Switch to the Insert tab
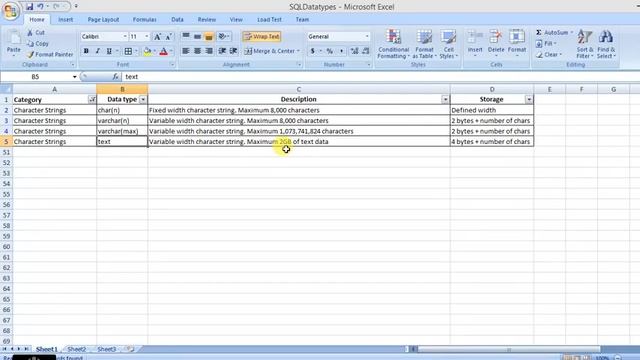Viewport: 640px width, 360px height. click(65, 20)
